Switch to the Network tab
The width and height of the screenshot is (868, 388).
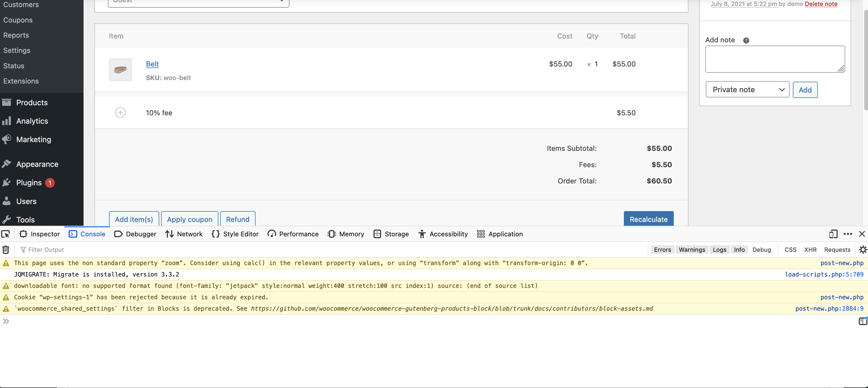[x=184, y=234]
